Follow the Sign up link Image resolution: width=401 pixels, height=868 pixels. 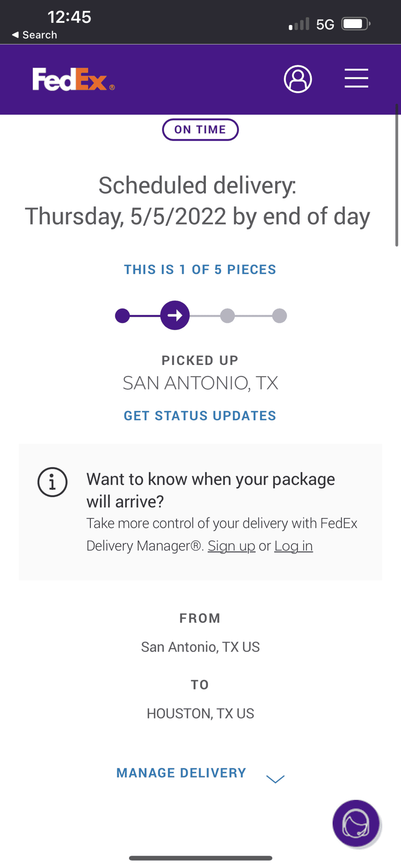232,546
